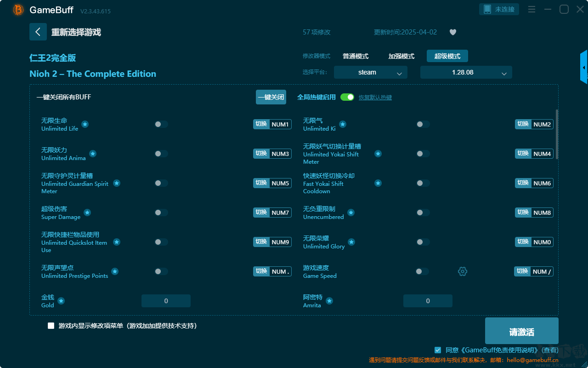Click the NUM . hotkey for Prestige Points
The height and width of the screenshot is (368, 588).
(272, 271)
